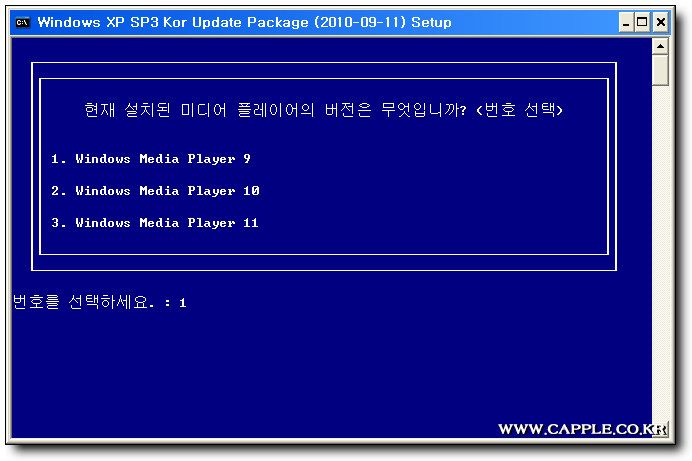Click the blank console area below prompt
This screenshot has width=692, height=461.
click(x=331, y=366)
